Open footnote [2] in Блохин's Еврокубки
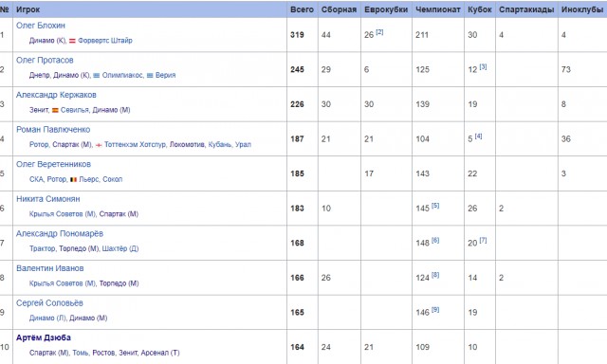607x364 pixels. click(379, 32)
